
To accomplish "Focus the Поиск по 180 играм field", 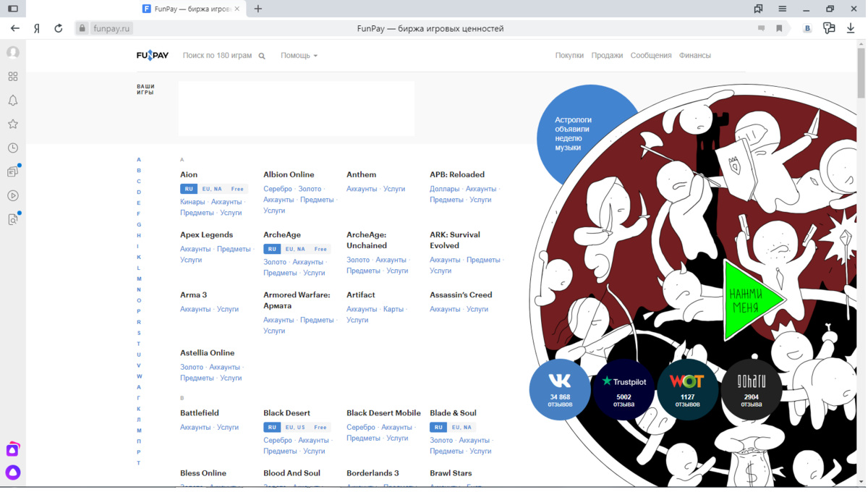I will 217,56.
